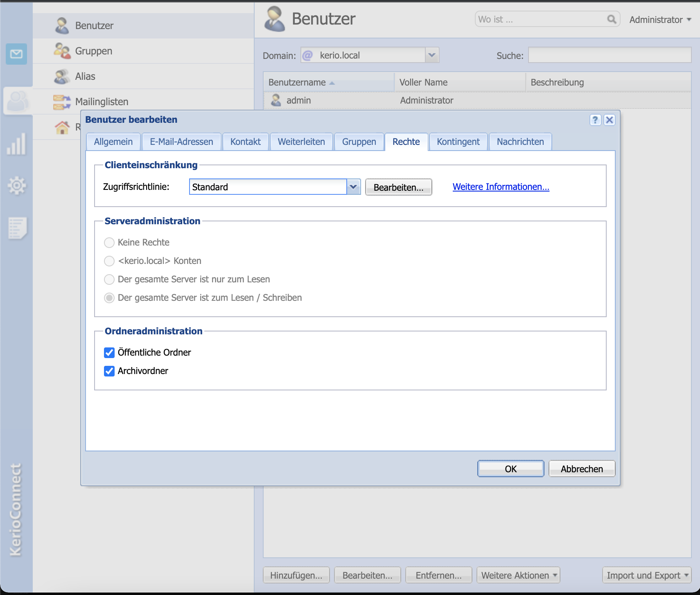This screenshot has width=700, height=595.
Task: Switch to the E-Mail-Adressen tab
Action: [x=181, y=142]
